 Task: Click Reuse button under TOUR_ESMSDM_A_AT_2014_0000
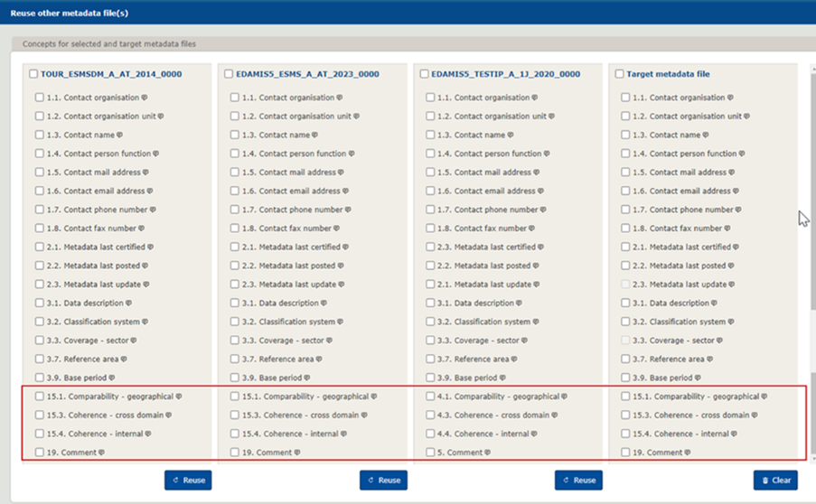tap(188, 481)
